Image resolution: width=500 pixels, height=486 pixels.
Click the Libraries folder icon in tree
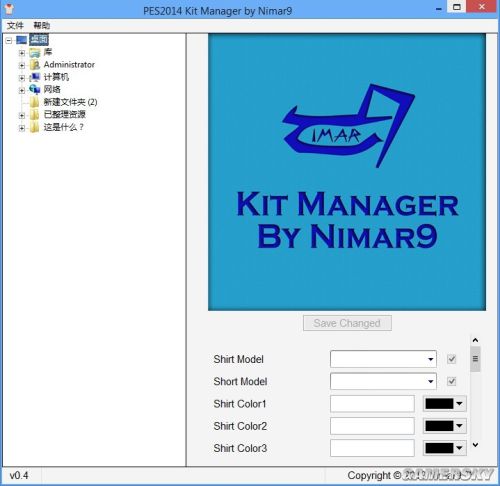point(35,52)
